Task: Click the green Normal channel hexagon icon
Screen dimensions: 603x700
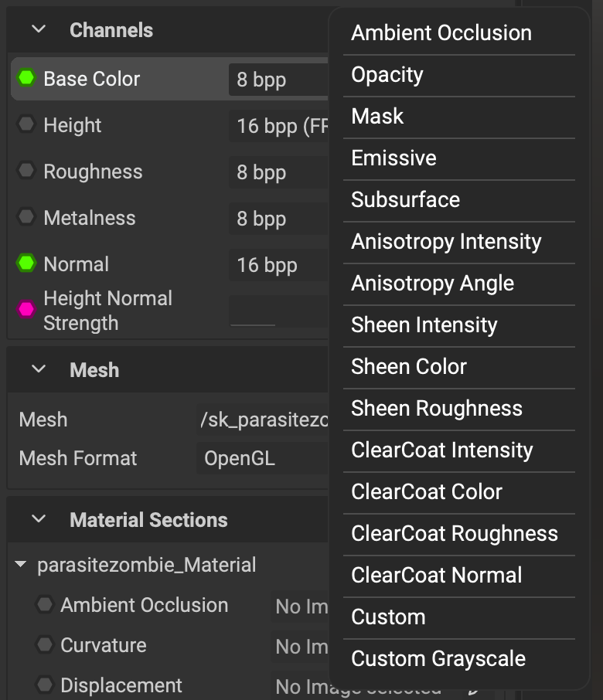Action: [27, 263]
